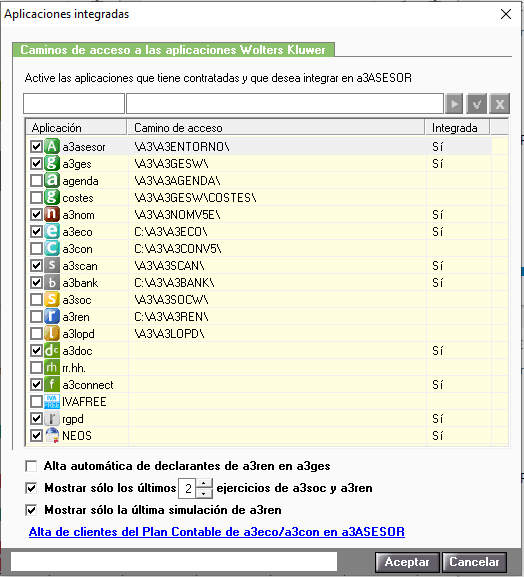The width and height of the screenshot is (524, 577).
Task: Uncheck the NEOS application checkbox
Action: (x=36, y=435)
